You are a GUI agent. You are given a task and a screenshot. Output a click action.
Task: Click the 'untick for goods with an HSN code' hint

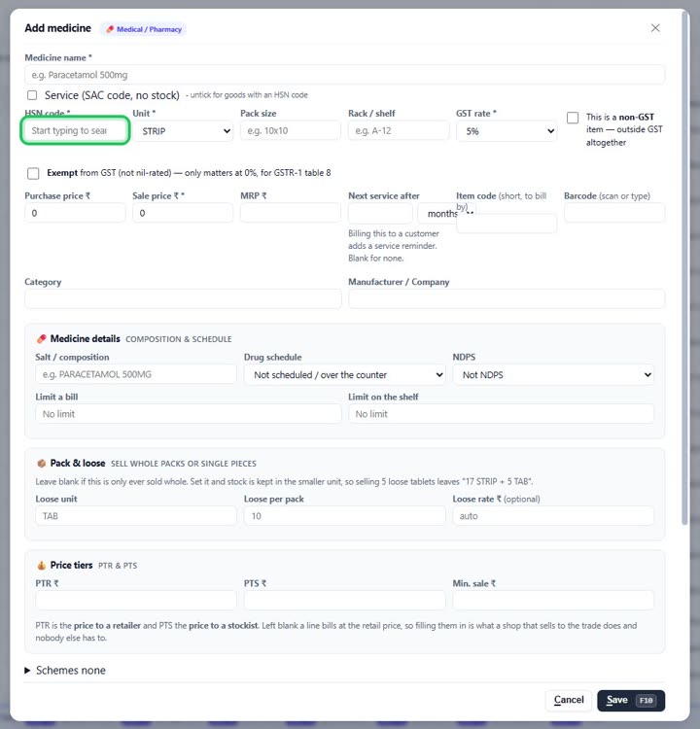247,95
